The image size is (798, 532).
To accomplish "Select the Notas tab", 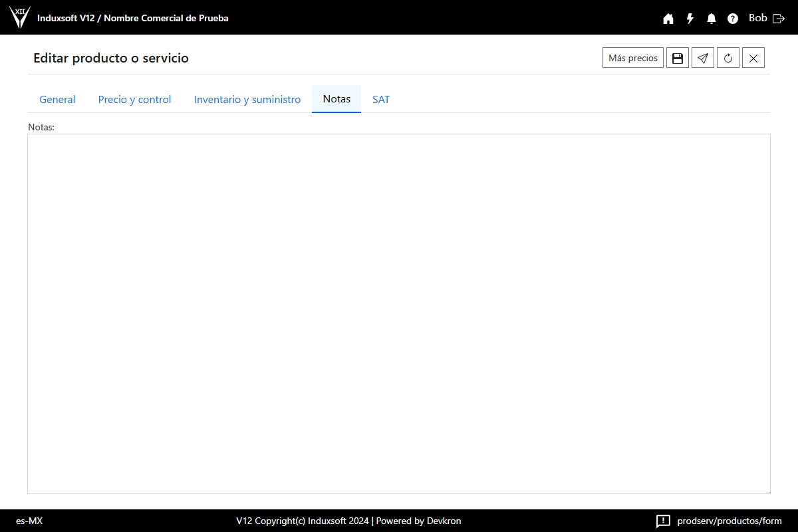I will (x=336, y=99).
